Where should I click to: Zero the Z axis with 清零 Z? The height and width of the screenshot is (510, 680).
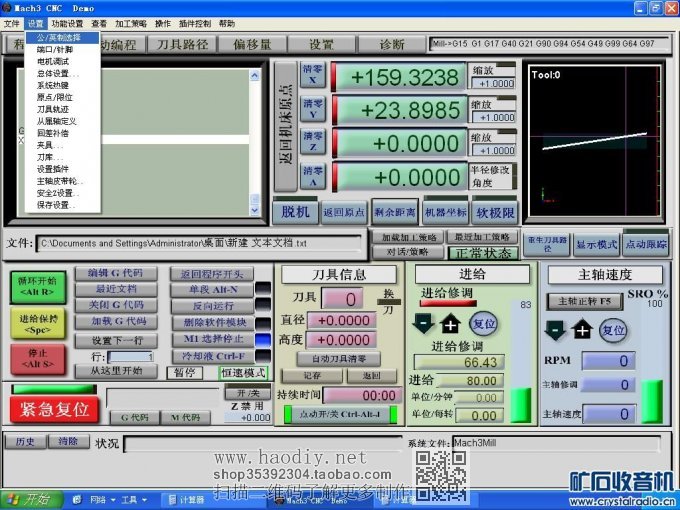313,142
